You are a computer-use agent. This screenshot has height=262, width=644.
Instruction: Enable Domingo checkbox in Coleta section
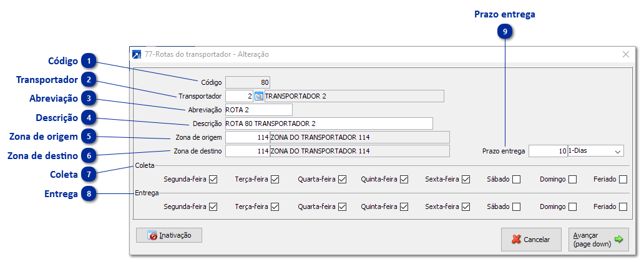tap(572, 180)
